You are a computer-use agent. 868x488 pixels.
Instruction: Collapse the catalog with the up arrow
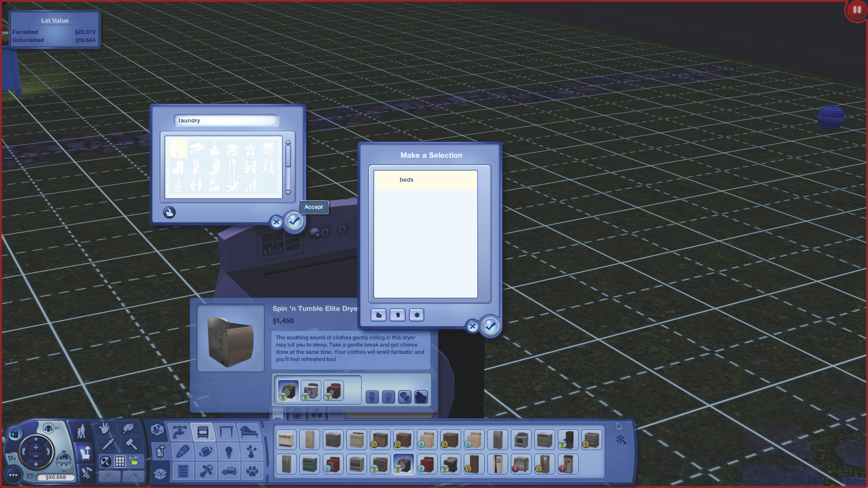(x=619, y=426)
